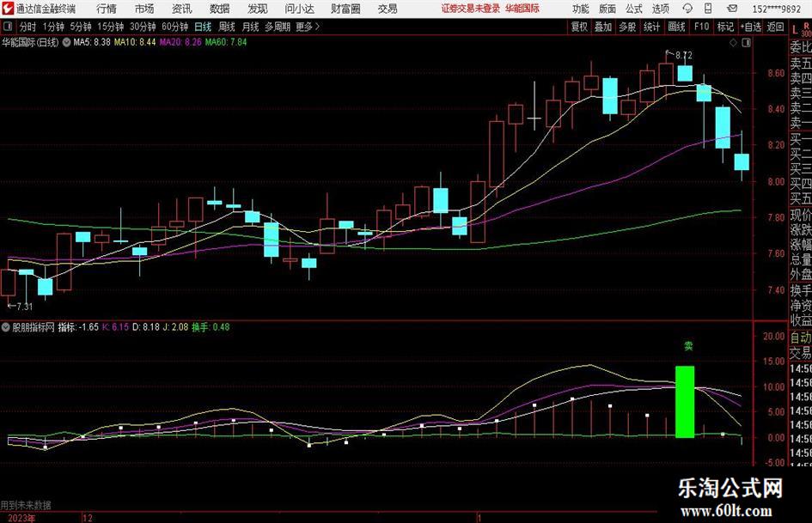
Task: Switch to 1分钟 period
Action: point(53,27)
